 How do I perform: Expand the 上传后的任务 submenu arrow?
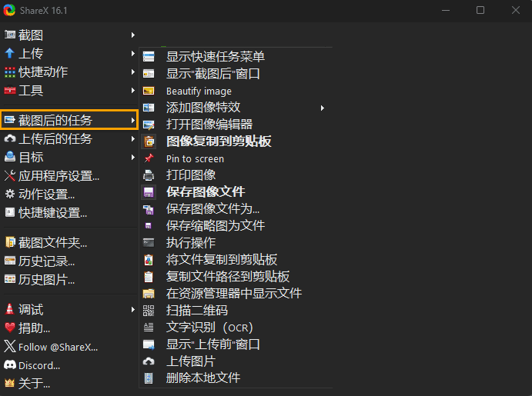click(x=133, y=138)
